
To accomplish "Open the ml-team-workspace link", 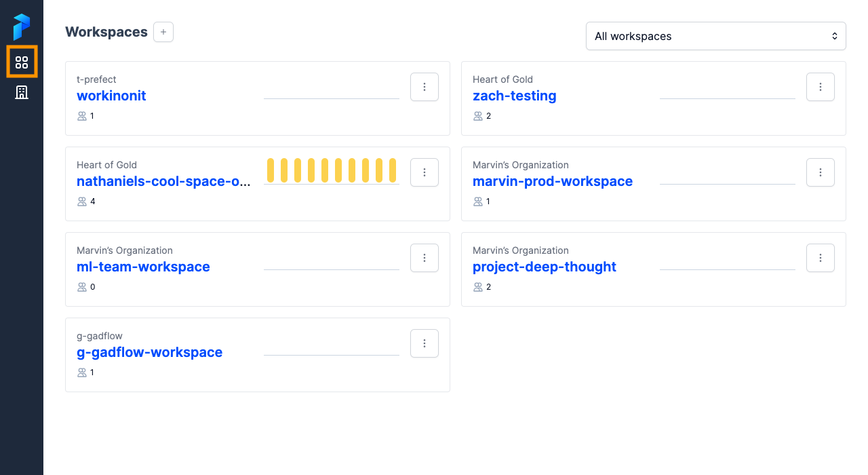I will (143, 267).
